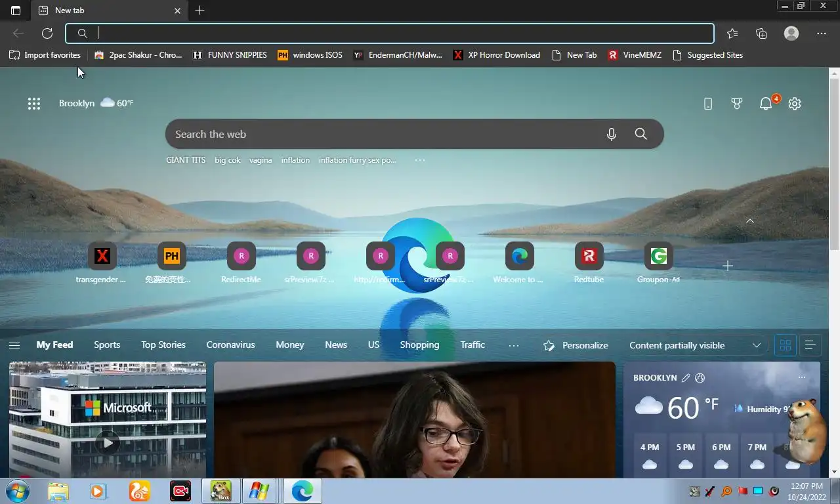Open the Groupon ad tile
Viewport: 840px width, 504px height.
coord(658,262)
